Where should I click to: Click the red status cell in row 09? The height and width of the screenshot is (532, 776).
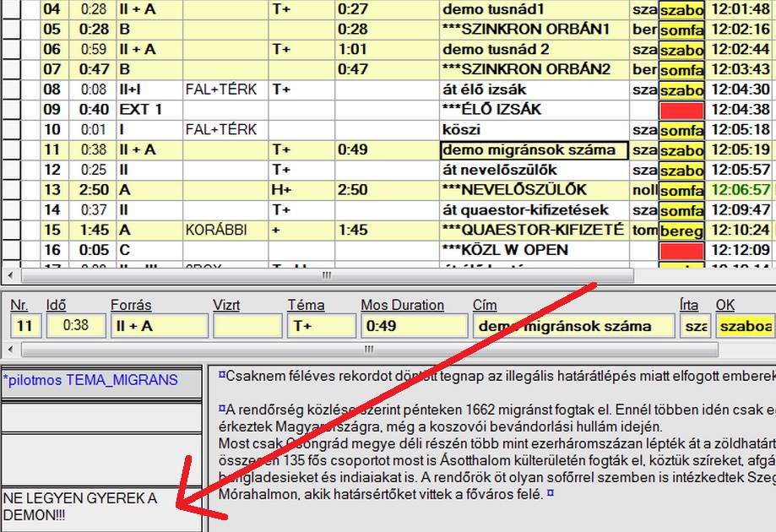pos(681,110)
